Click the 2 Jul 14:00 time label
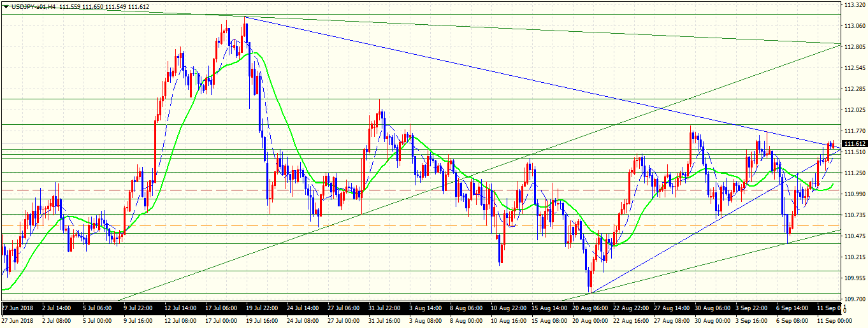This screenshot has width=868, height=328. tap(58, 308)
